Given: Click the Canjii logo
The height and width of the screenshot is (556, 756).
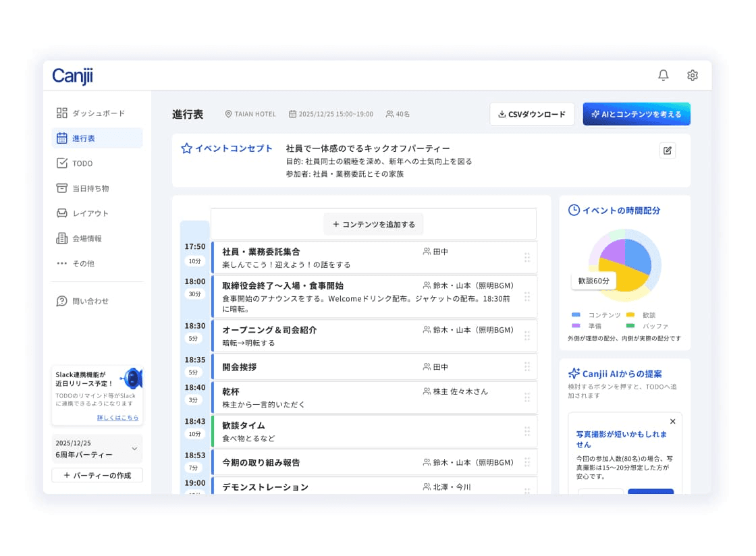Looking at the screenshot, I should pyautogui.click(x=71, y=76).
